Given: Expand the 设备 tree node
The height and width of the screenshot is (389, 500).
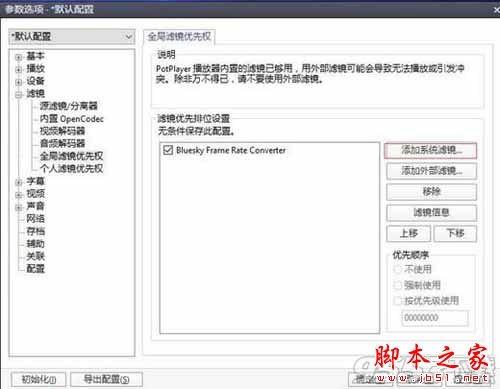Looking at the screenshot, I should 19,82.
